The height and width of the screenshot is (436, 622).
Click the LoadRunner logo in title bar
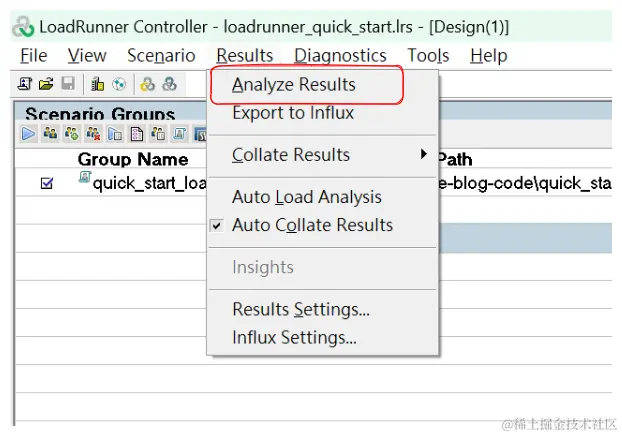pyautogui.click(x=23, y=27)
